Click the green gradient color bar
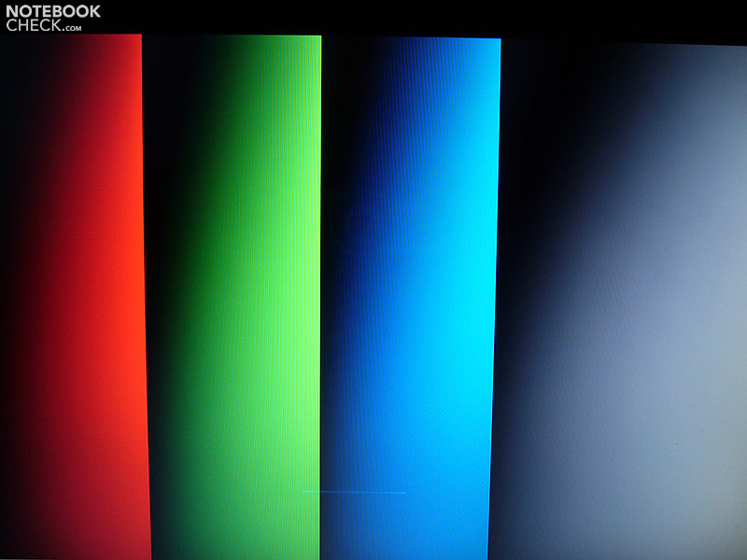The image size is (747, 560). point(233,298)
